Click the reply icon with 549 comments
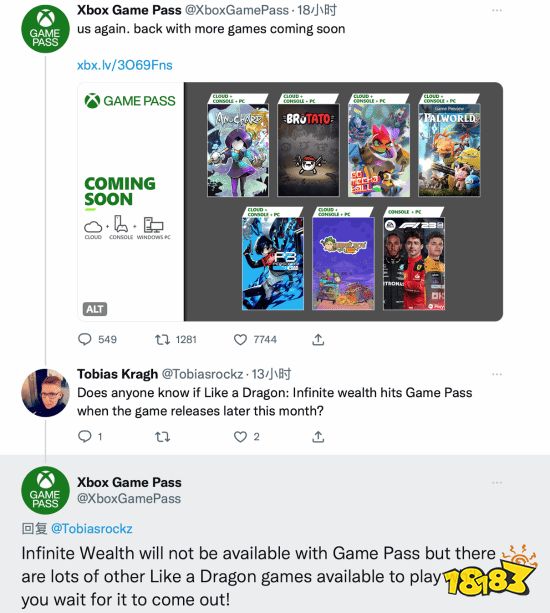Viewport: 550px width, 613px height. tap(85, 339)
